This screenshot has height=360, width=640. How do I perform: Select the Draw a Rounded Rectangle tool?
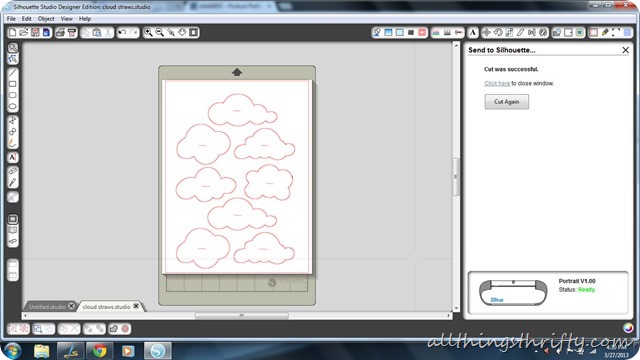(x=13, y=95)
